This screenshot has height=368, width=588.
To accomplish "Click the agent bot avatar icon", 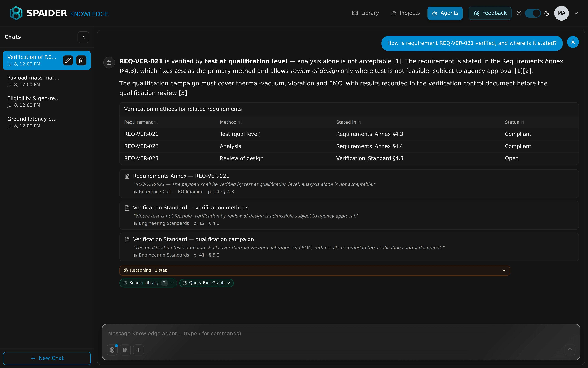I will (x=109, y=63).
